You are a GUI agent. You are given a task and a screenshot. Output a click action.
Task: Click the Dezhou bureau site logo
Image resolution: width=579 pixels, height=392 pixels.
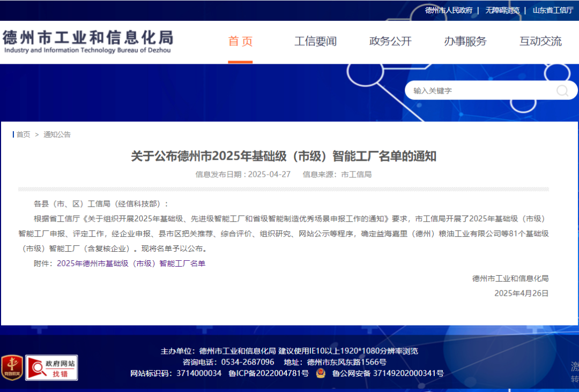tap(88, 42)
